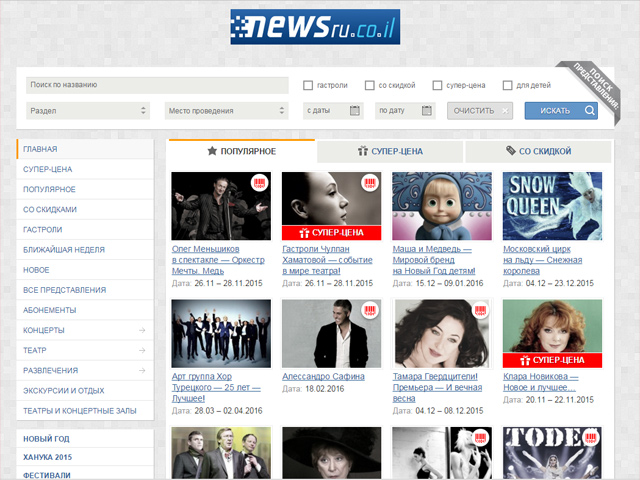Click the 'Поиск по названию' search field
640x480 pixels.
pyautogui.click(x=157, y=85)
